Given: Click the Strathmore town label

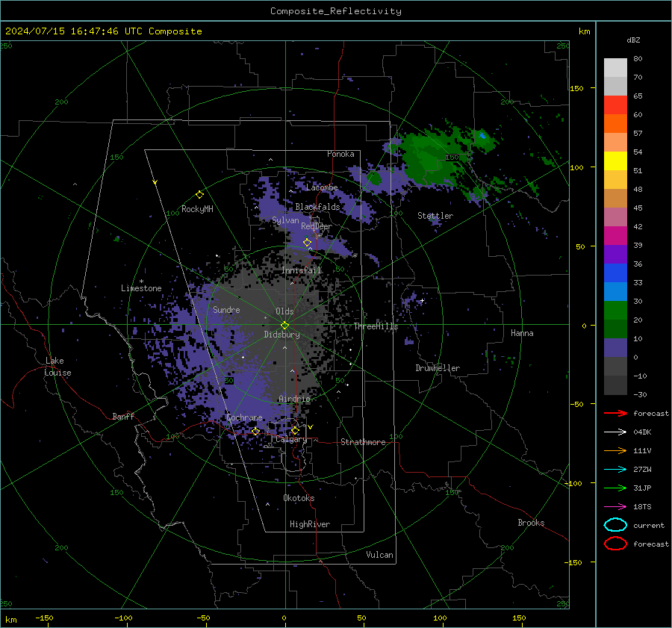Looking at the screenshot, I should (363, 442).
